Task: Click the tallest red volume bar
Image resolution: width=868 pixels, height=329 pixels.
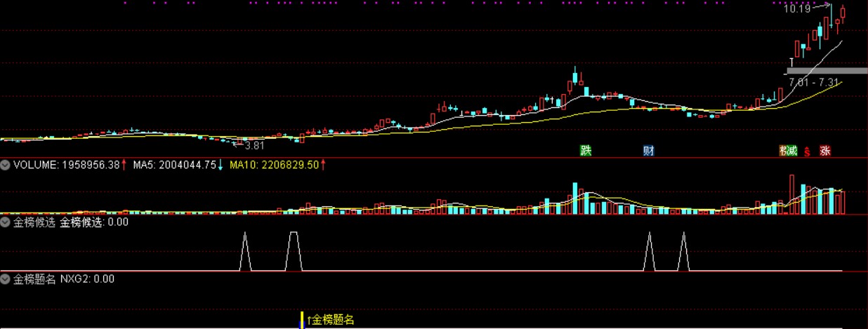Action: [x=792, y=194]
